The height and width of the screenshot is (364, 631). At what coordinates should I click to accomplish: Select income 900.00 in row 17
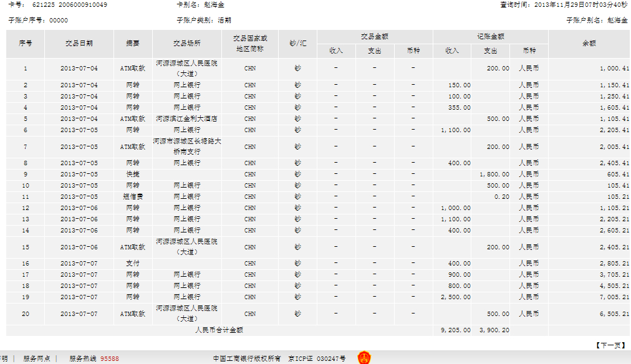(x=460, y=275)
